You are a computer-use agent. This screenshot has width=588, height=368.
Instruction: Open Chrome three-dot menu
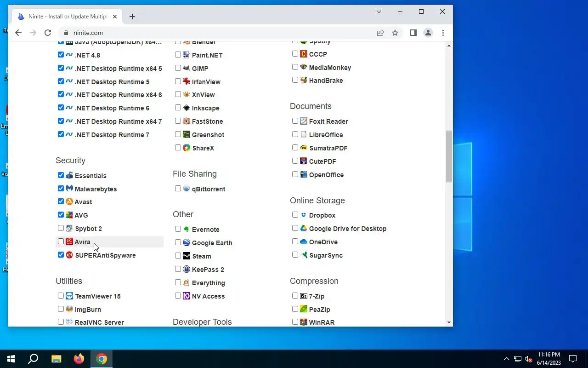[x=443, y=33]
